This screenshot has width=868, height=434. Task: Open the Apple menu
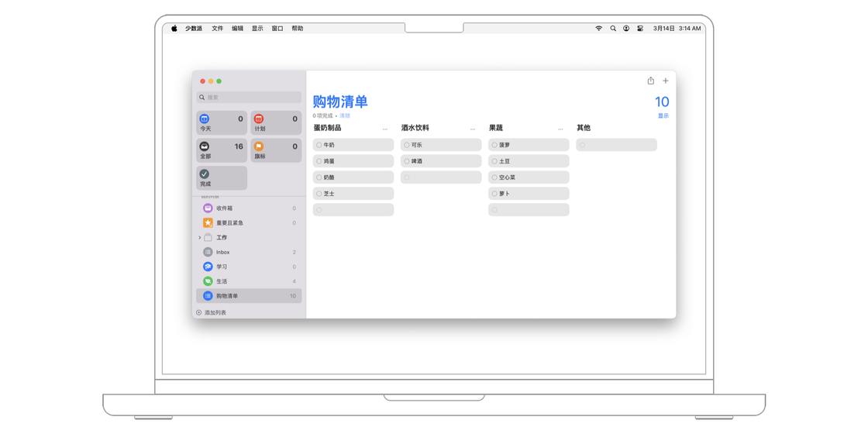[174, 28]
